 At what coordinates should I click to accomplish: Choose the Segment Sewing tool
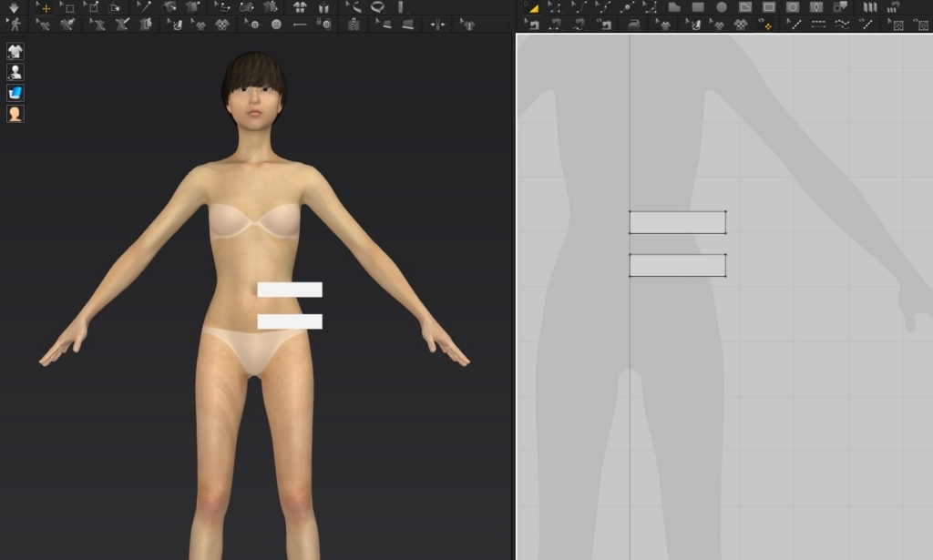pos(555,25)
